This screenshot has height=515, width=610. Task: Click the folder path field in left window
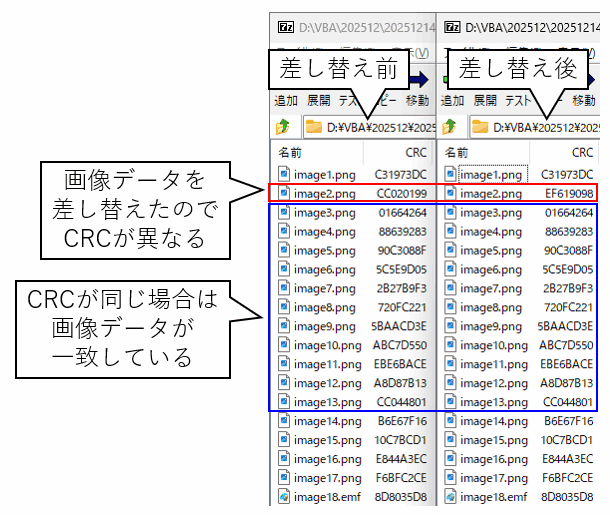pos(370,127)
